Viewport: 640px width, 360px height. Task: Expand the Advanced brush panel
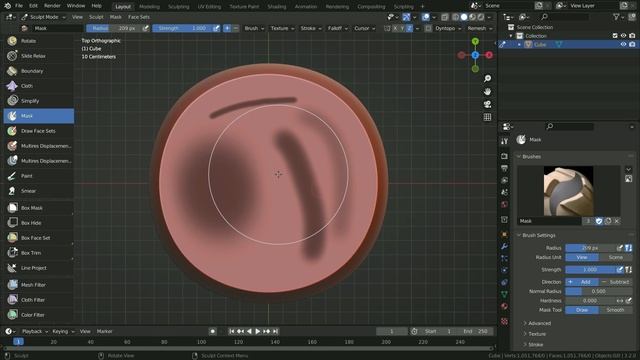(539, 323)
